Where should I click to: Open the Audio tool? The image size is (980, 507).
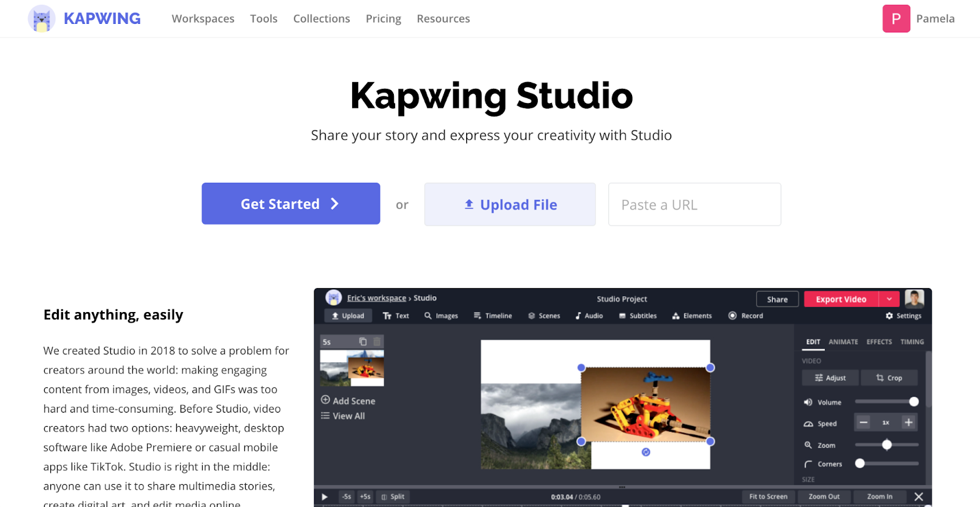coord(589,316)
